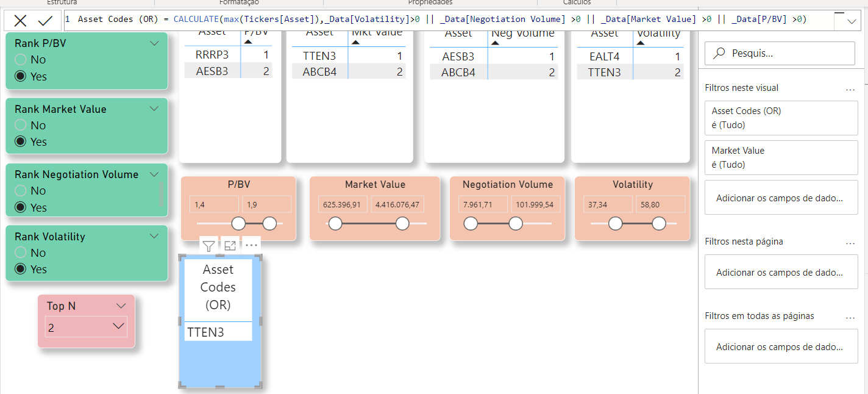The height and width of the screenshot is (394, 868).
Task: Click the sort arrow under Mkt Value column
Action: click(355, 43)
